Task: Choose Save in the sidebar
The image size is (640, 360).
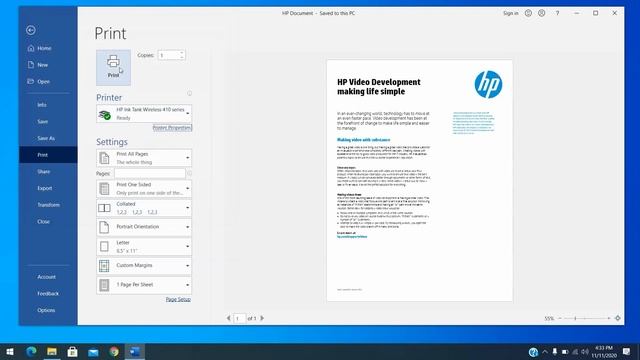Action: [x=48, y=122]
